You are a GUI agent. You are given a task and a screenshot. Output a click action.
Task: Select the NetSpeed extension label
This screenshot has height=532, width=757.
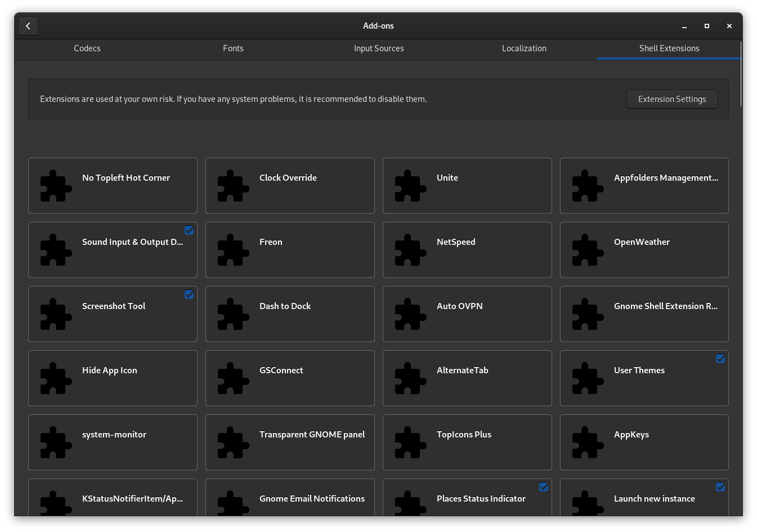[456, 242]
